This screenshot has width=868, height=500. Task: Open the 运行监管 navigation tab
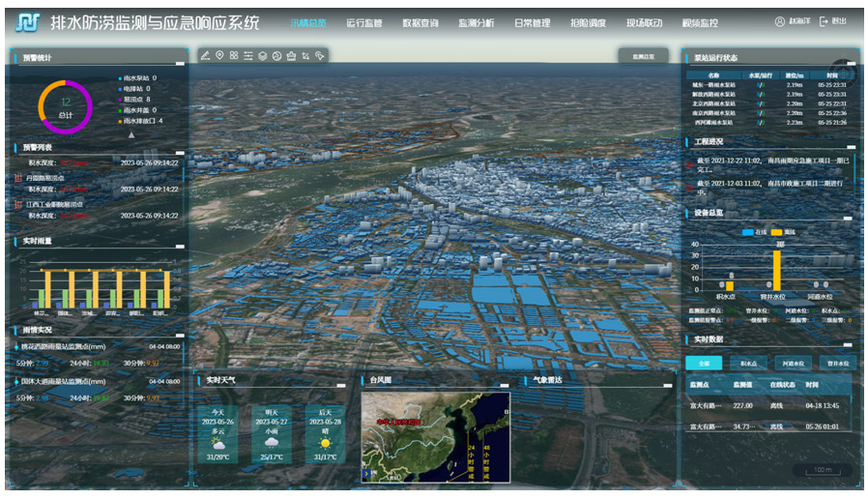(x=363, y=22)
